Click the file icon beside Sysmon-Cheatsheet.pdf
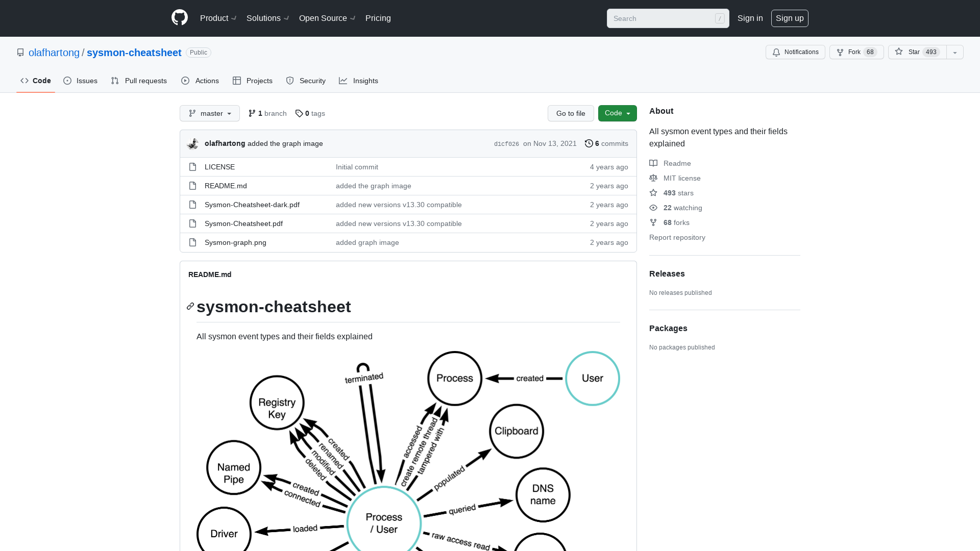 click(192, 223)
